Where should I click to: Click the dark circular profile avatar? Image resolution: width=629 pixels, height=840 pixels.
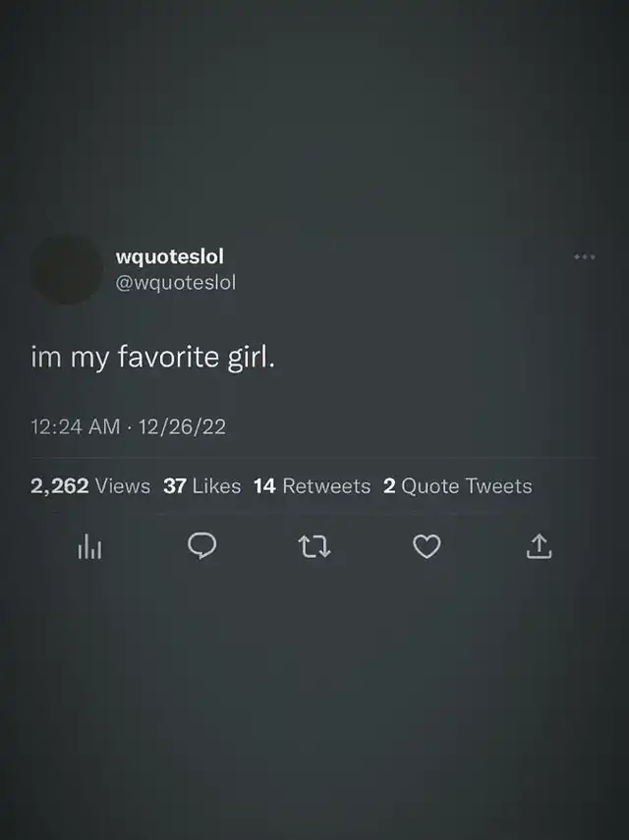click(x=68, y=269)
